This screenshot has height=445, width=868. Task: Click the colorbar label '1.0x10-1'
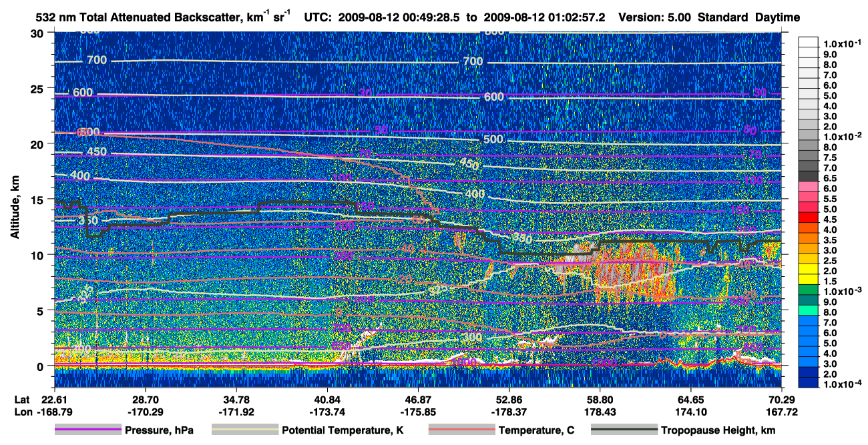click(x=842, y=43)
